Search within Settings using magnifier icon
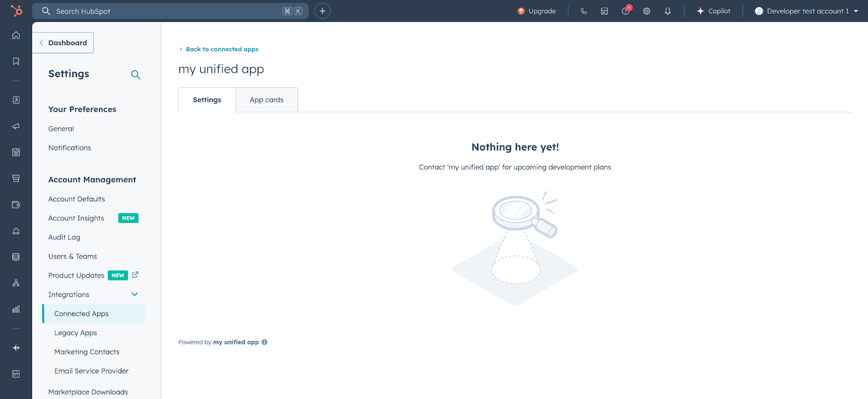 (136, 75)
